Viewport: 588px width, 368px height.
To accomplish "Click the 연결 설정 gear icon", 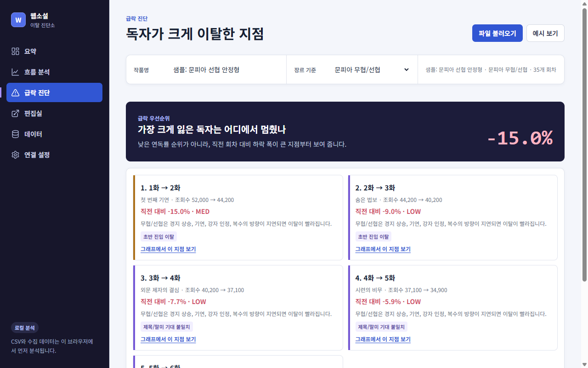I will click(15, 155).
